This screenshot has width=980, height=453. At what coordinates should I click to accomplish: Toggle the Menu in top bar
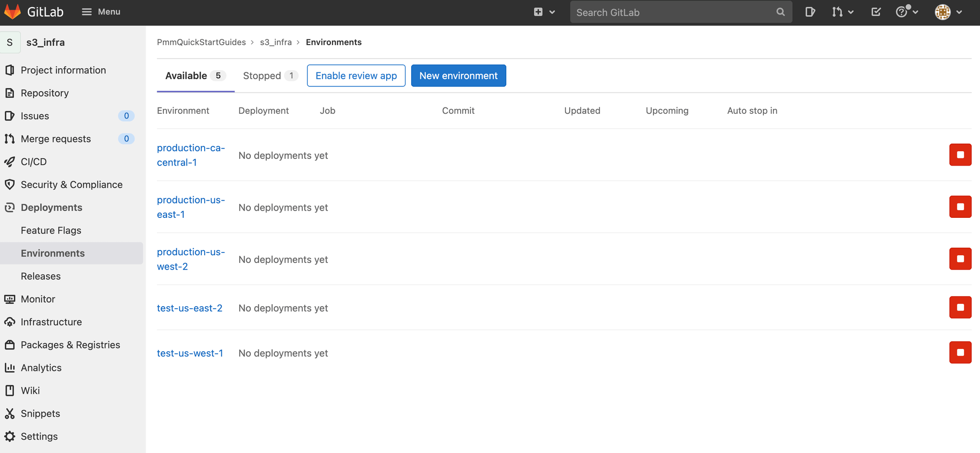point(101,12)
